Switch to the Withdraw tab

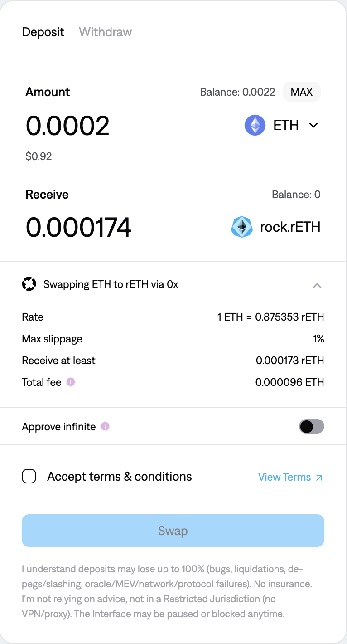coord(105,32)
